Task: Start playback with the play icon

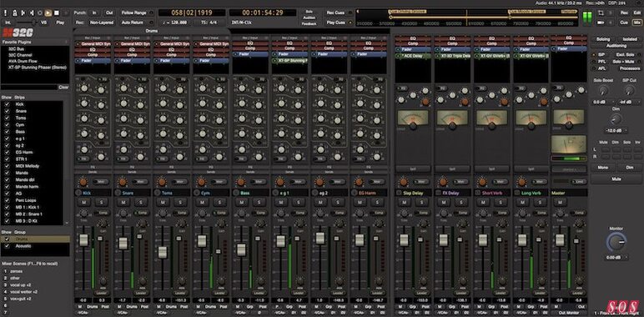Action: (x=48, y=13)
